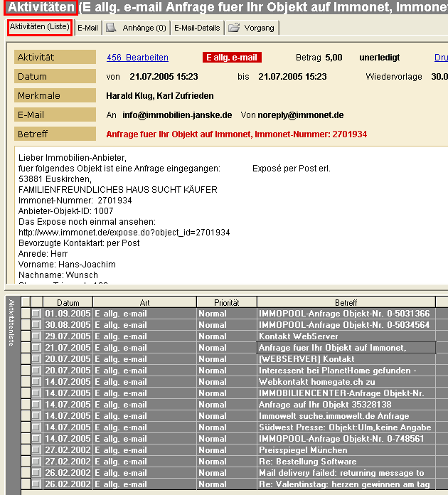Tick checkbox for Re: Bestellung Software row
448x495 pixels.
coord(36,462)
